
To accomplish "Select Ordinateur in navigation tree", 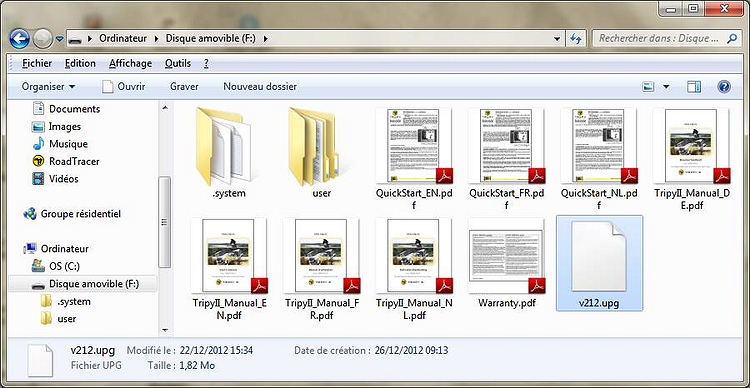I will (x=55, y=249).
